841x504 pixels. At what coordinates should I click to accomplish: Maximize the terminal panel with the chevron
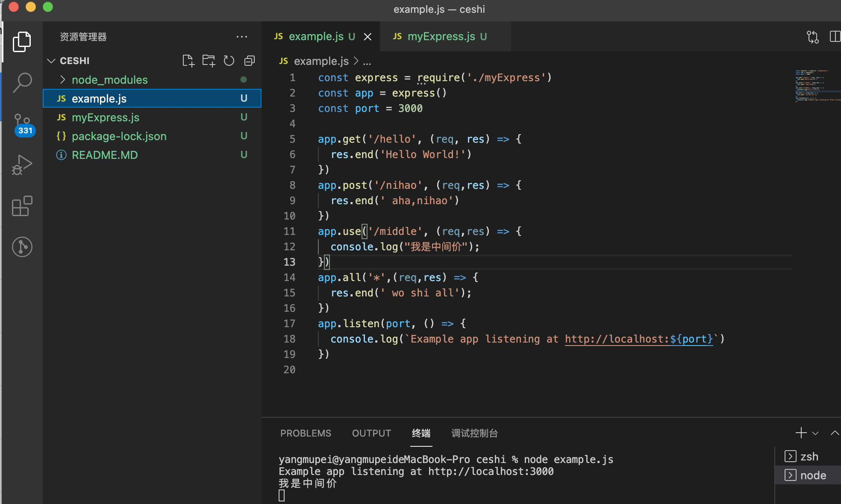click(x=834, y=433)
